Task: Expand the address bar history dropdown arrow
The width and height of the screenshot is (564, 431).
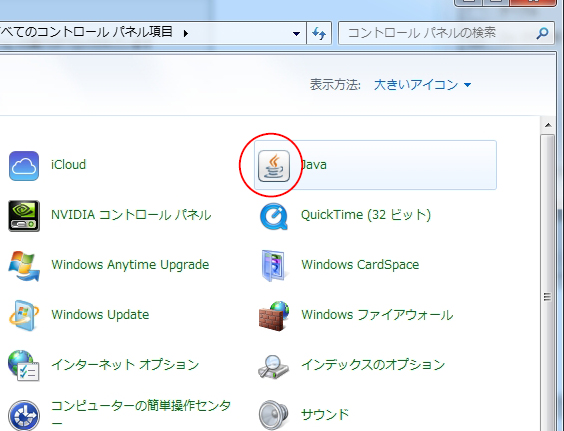Action: (296, 33)
